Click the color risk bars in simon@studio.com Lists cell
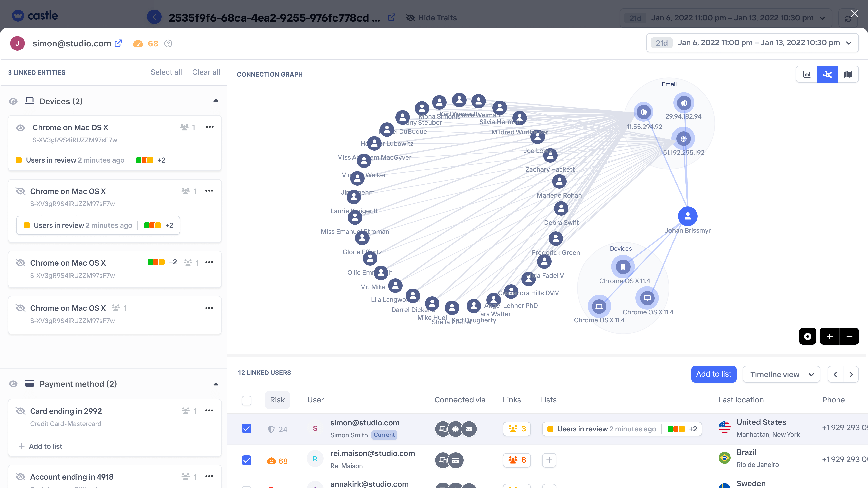Image resolution: width=868 pixels, height=488 pixels. tap(676, 429)
